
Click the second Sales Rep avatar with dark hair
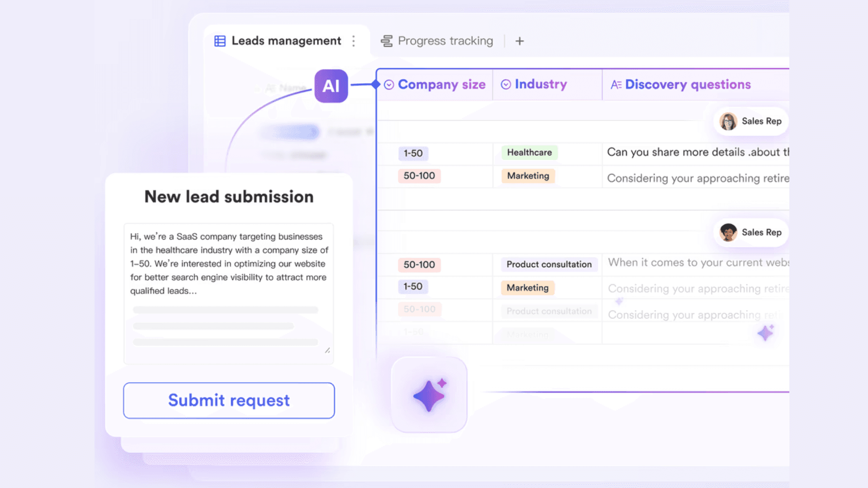[728, 232]
